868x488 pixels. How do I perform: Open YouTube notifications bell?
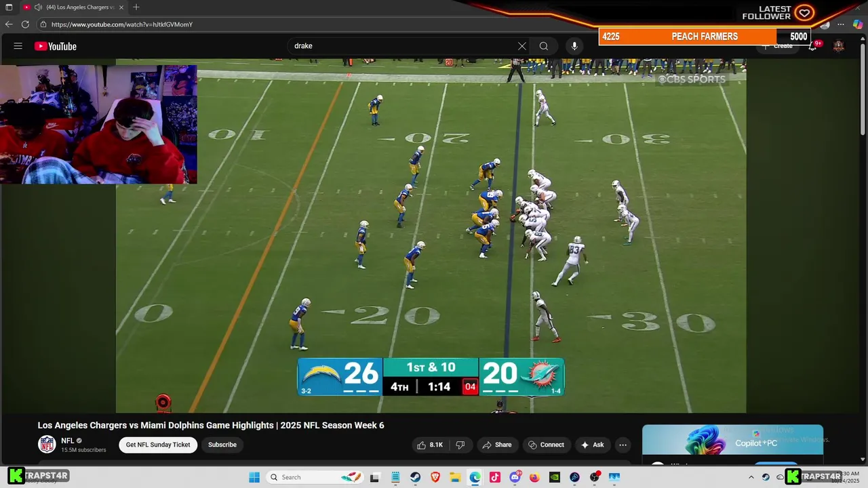[813, 46]
